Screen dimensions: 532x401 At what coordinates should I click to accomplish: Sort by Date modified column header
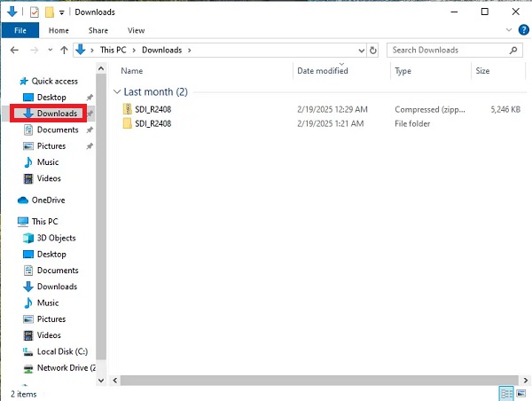click(x=323, y=71)
